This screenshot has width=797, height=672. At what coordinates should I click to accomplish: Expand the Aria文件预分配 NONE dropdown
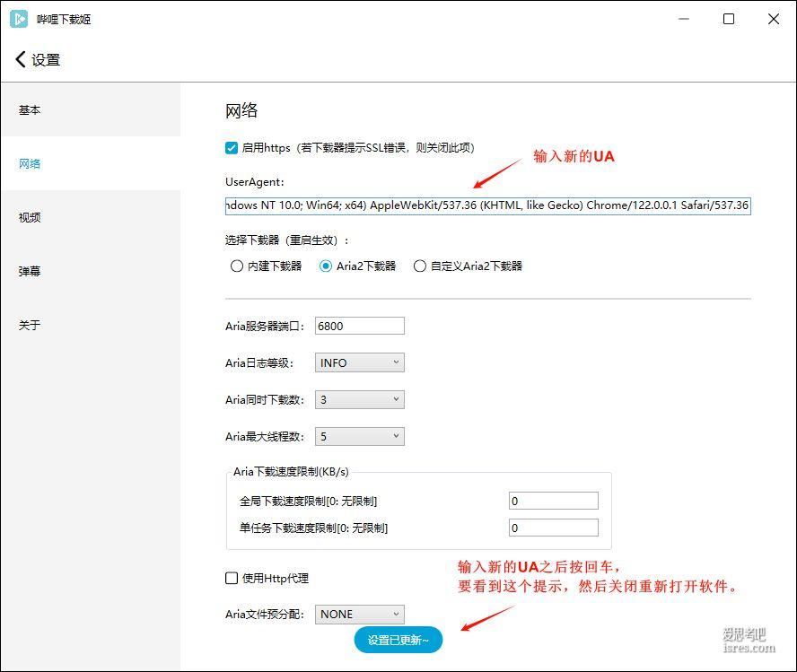(x=360, y=615)
